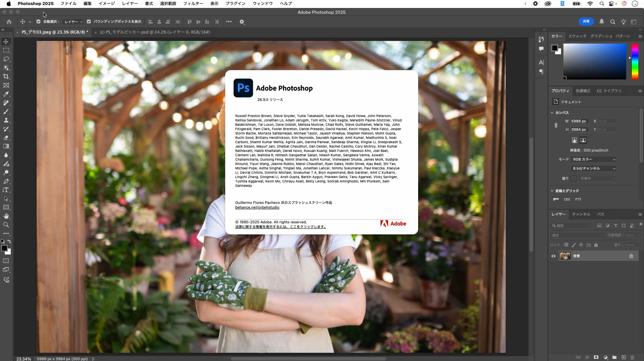The width and height of the screenshot is (644, 361).
Task: Toggle the 自動選択 checkbox in the options bar
Action: click(39, 21)
